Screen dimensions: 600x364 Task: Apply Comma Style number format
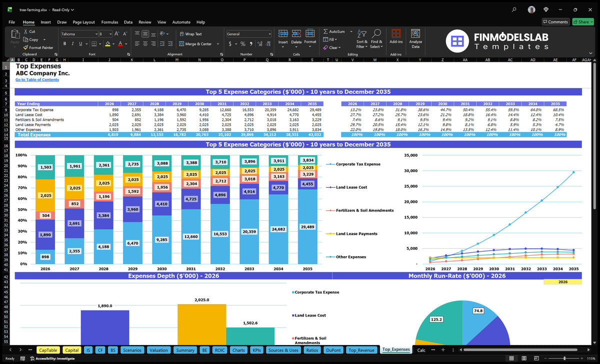250,44
